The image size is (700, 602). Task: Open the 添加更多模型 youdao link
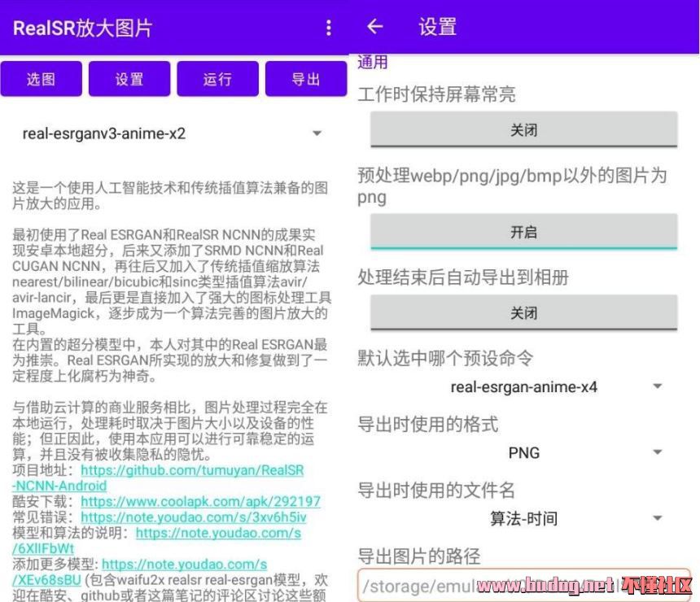pos(184,564)
